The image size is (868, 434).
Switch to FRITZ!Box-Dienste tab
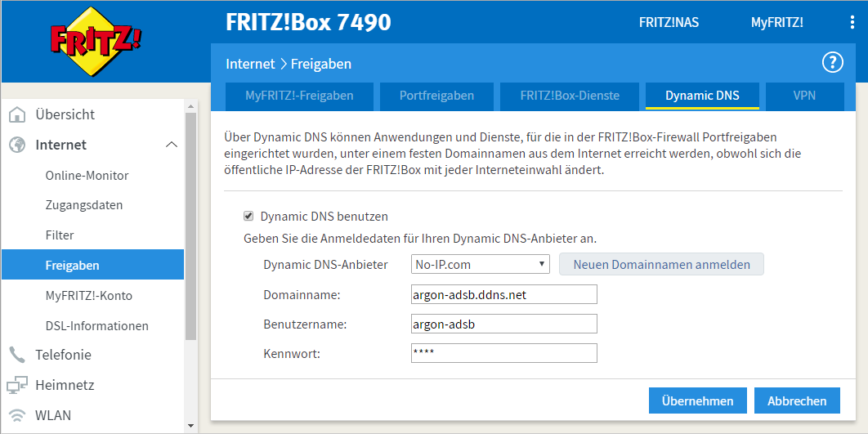[570, 96]
